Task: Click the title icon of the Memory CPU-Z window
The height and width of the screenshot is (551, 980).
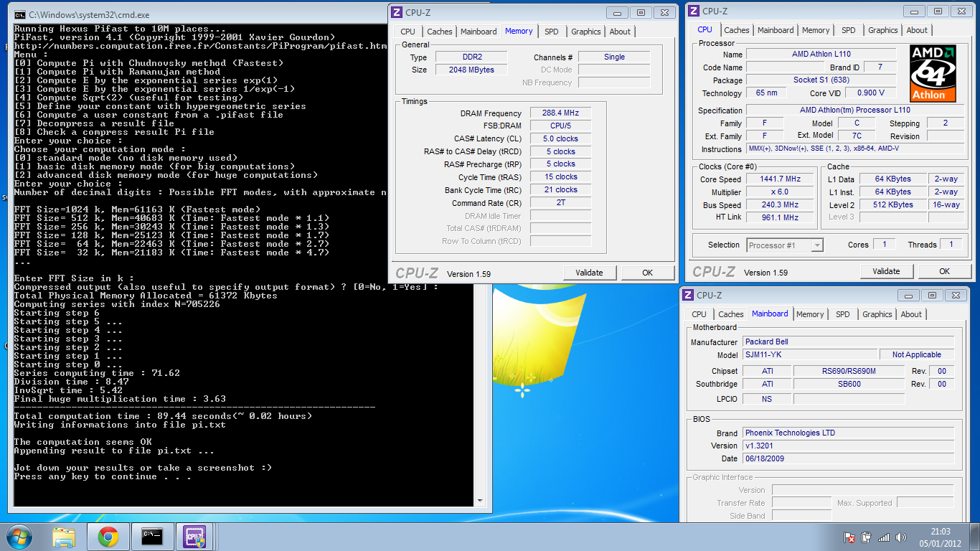Action: [x=397, y=11]
